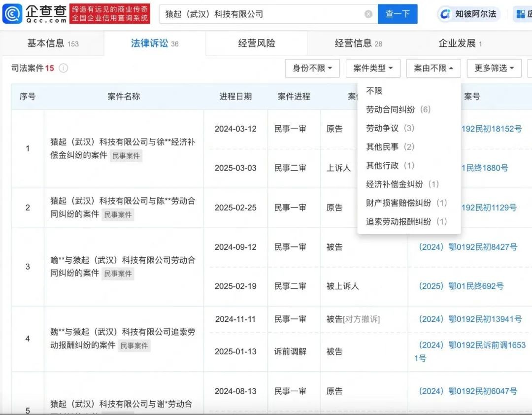Open the 魏** 追索劳动报酬纠纷 case link
Viewport: 532px width, 415px height.
click(123, 339)
